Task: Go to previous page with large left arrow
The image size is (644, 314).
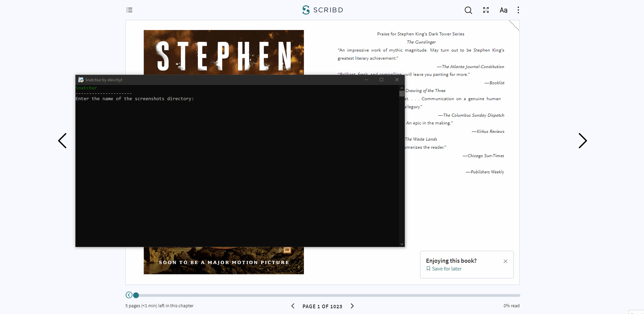Action: pos(62,141)
